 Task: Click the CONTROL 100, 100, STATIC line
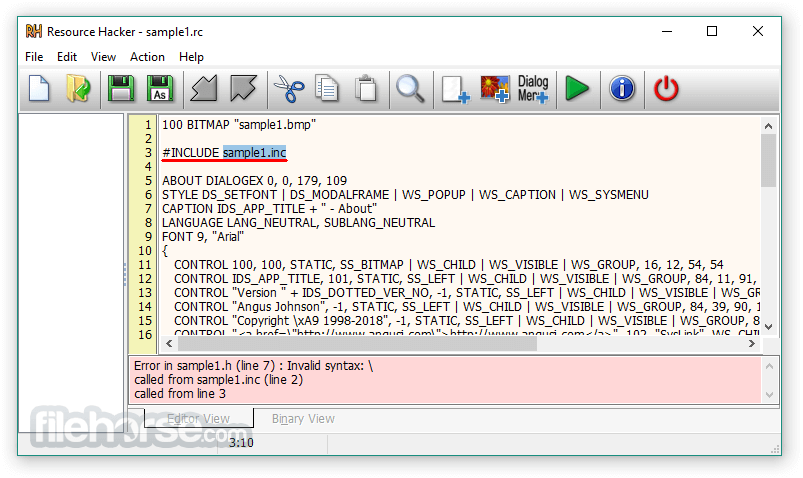449,265
